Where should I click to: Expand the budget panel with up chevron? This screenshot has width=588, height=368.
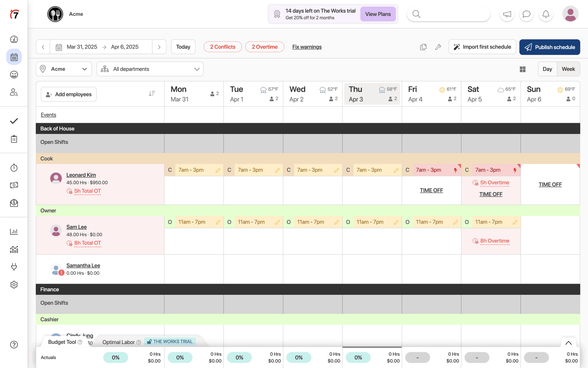click(x=568, y=343)
